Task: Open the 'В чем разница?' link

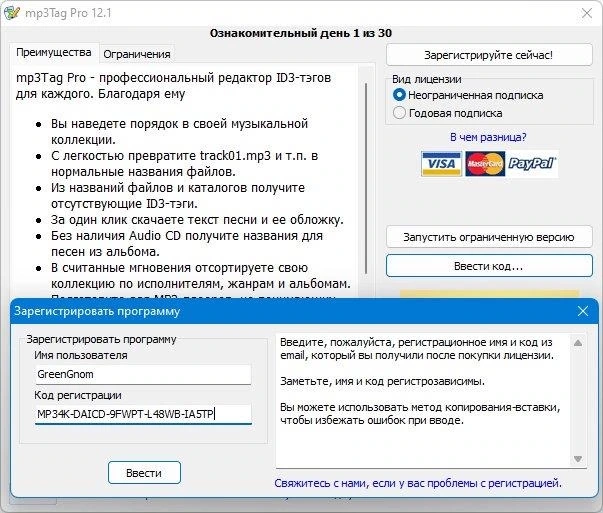Action: (x=488, y=137)
